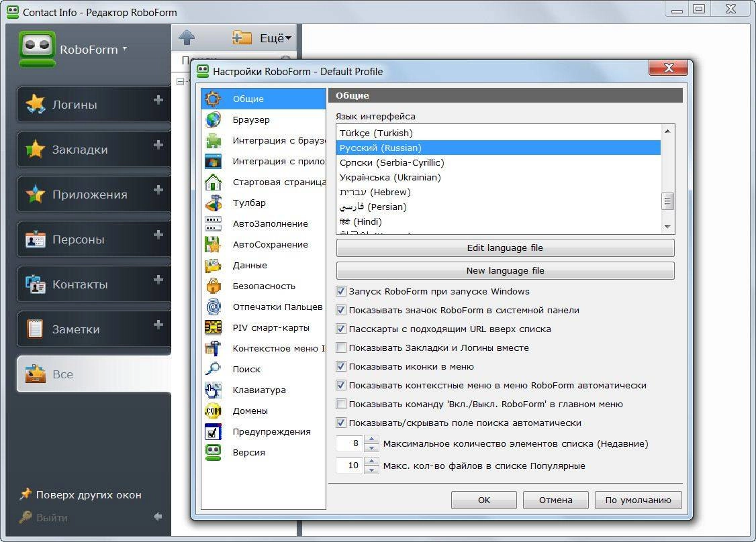This screenshot has height=542, width=756.
Task: Click the language list scrollbar thumb
Action: (x=667, y=201)
